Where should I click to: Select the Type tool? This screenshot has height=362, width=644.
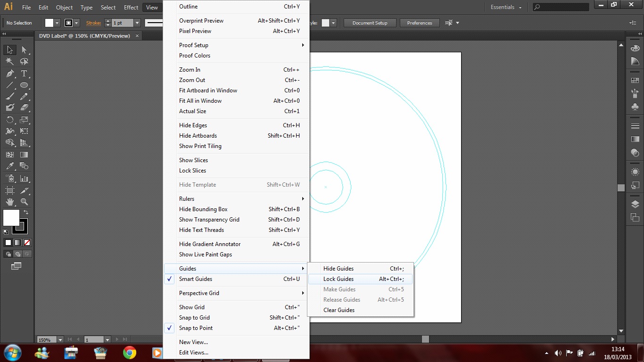(24, 74)
